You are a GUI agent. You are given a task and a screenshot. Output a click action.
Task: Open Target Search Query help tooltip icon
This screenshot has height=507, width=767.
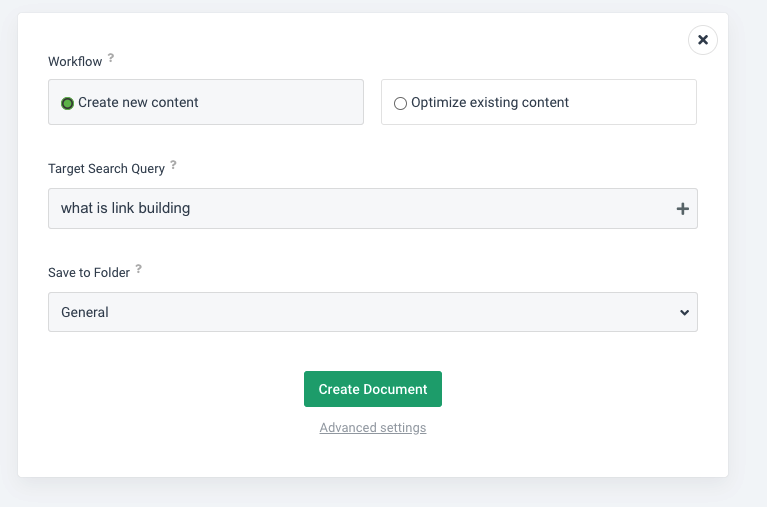click(x=173, y=165)
